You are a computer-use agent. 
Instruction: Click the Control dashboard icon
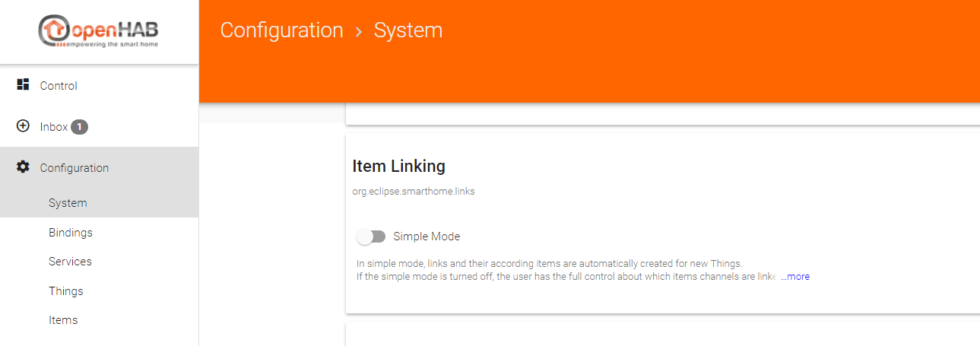tap(23, 85)
